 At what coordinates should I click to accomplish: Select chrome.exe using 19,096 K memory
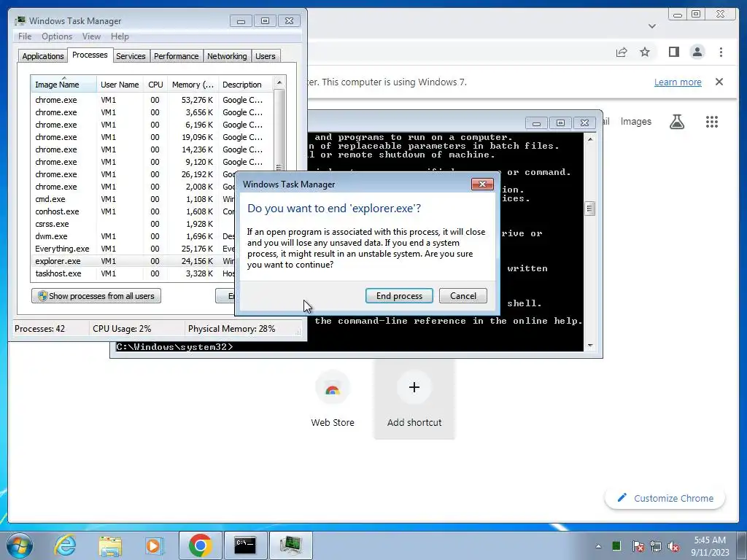pyautogui.click(x=152, y=137)
